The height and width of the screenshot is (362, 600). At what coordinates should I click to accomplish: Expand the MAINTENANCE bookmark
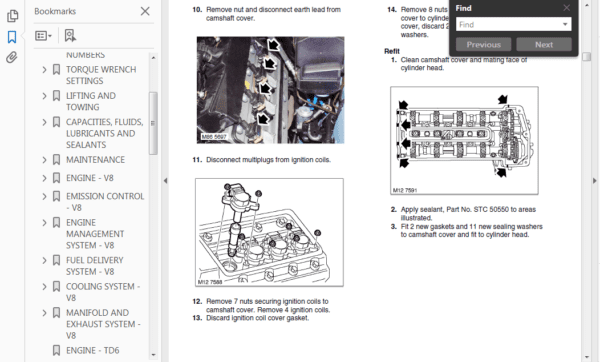pos(44,160)
